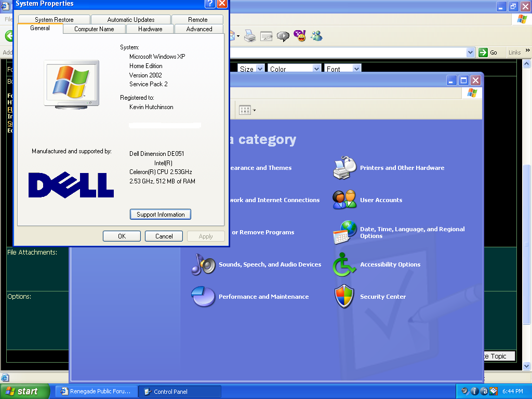Expand the Size dropdown
The image size is (532, 399).
260,69
